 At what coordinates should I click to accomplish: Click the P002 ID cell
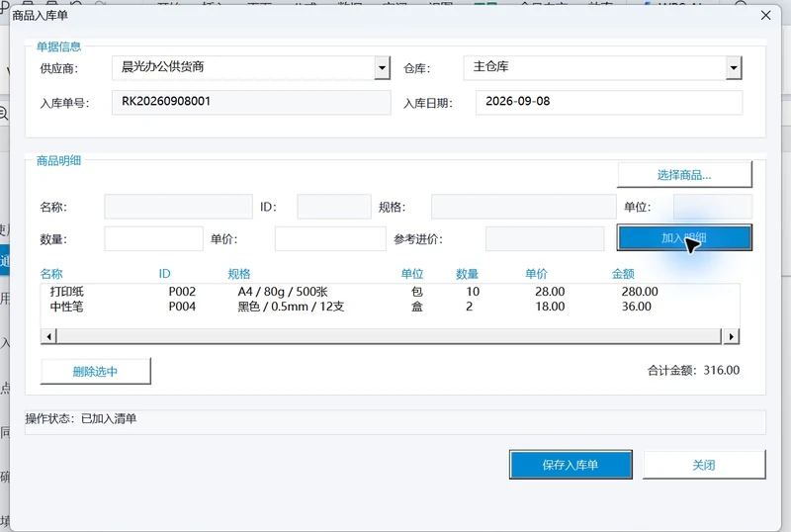(182, 292)
